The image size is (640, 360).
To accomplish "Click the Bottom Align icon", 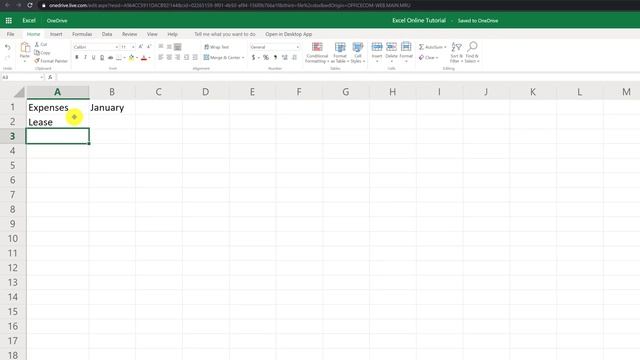I will (178, 47).
